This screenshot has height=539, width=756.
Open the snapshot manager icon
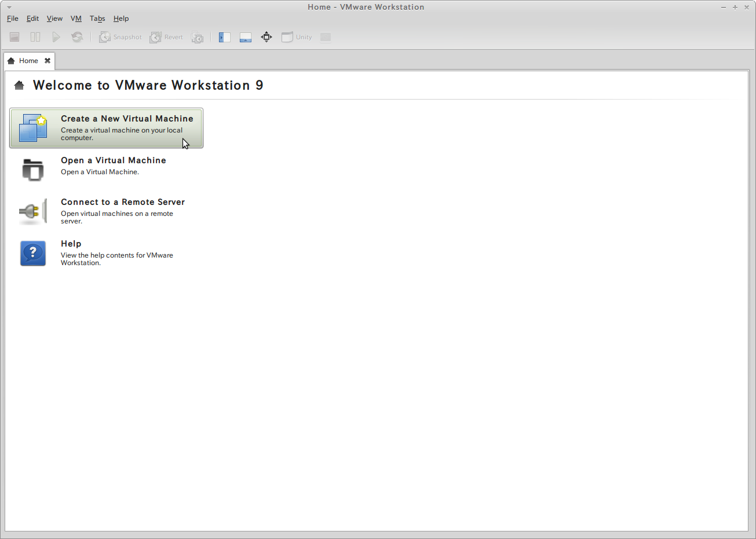[198, 37]
